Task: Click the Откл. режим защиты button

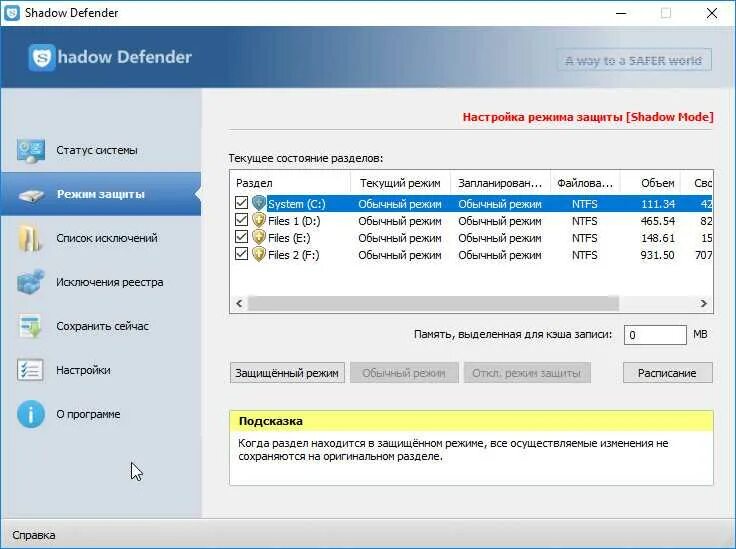Action: [x=527, y=373]
